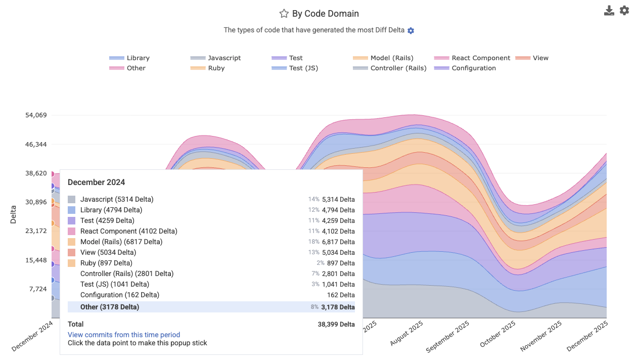Viewport: 635px width, 364px height.
Task: Open View commits from this time period
Action: pos(124,335)
